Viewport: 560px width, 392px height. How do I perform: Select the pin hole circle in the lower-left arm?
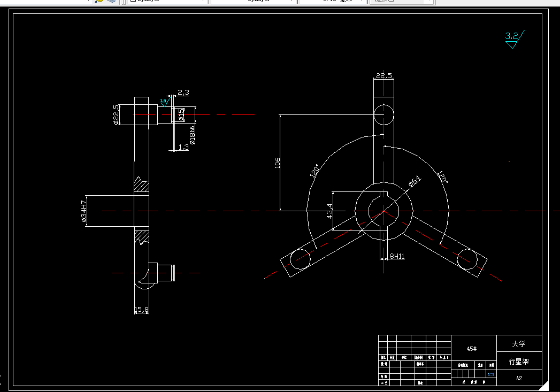(300, 259)
